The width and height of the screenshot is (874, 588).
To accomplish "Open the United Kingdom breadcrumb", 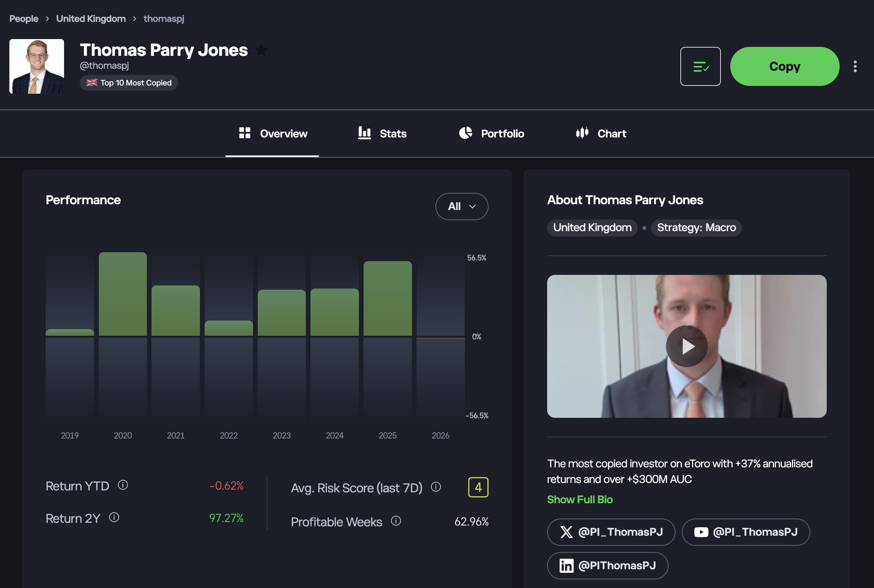I will click(91, 18).
